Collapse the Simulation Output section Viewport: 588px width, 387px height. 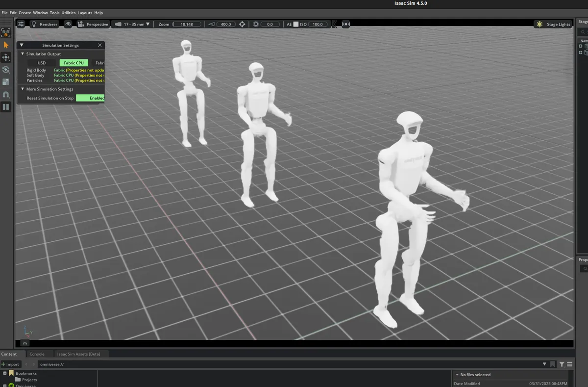23,54
